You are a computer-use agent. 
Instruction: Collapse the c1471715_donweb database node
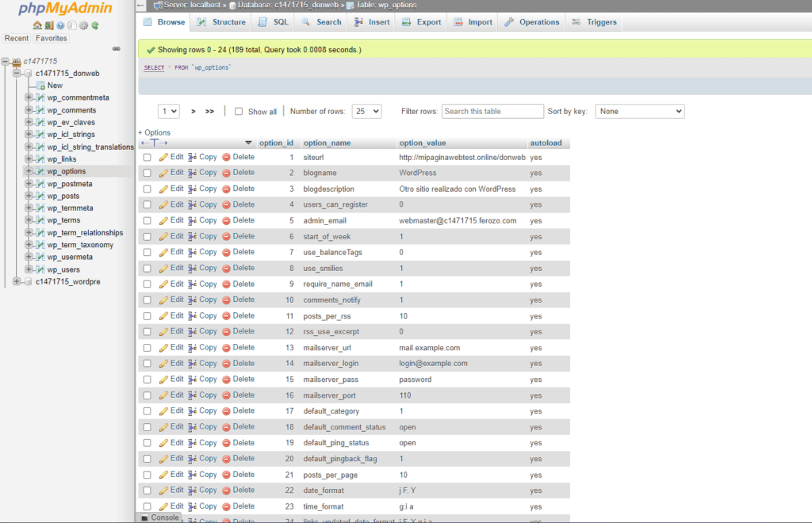tap(17, 74)
